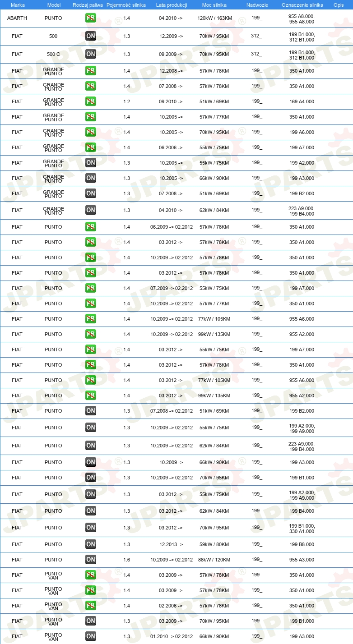Click the 06.2006 -> production date cell
This screenshot has height=644, width=353.
point(171,147)
